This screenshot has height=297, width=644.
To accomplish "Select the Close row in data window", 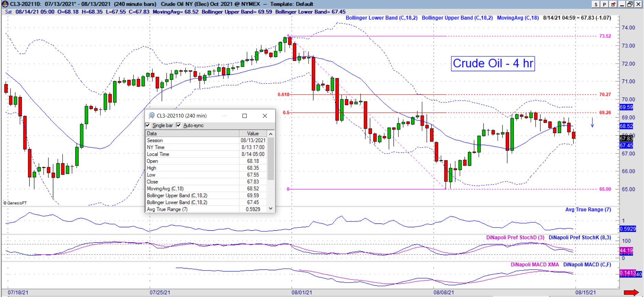I will pyautogui.click(x=206, y=181).
